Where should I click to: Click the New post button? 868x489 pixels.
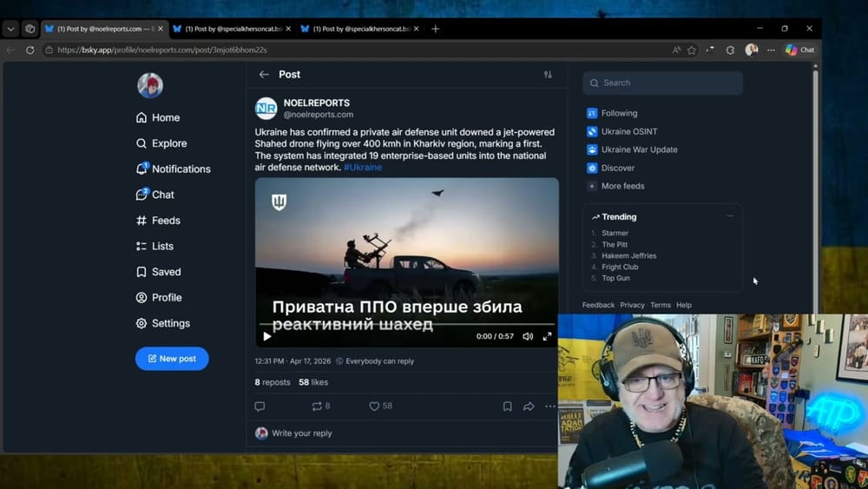click(172, 358)
